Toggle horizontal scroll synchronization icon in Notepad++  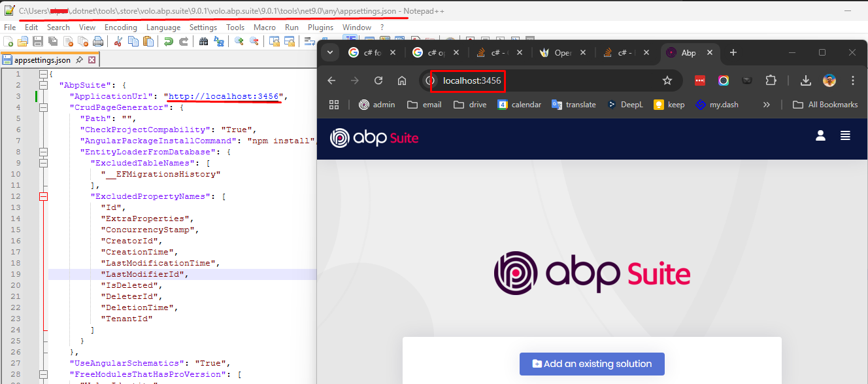tap(290, 41)
